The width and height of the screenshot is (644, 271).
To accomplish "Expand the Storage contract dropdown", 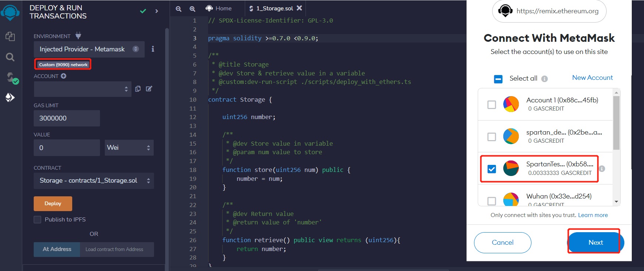I will [94, 181].
